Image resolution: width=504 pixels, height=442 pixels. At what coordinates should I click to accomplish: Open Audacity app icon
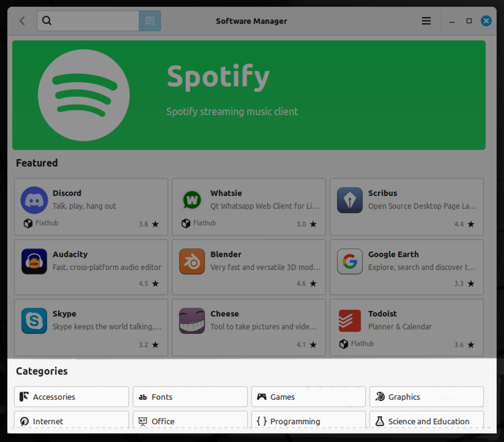click(x=34, y=261)
